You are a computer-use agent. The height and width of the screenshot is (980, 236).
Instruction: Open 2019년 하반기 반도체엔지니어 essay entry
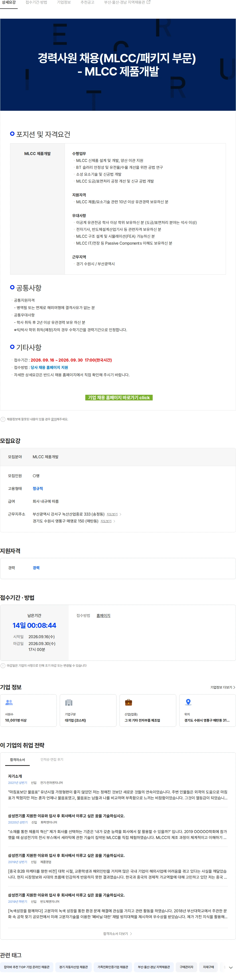coord(118,906)
